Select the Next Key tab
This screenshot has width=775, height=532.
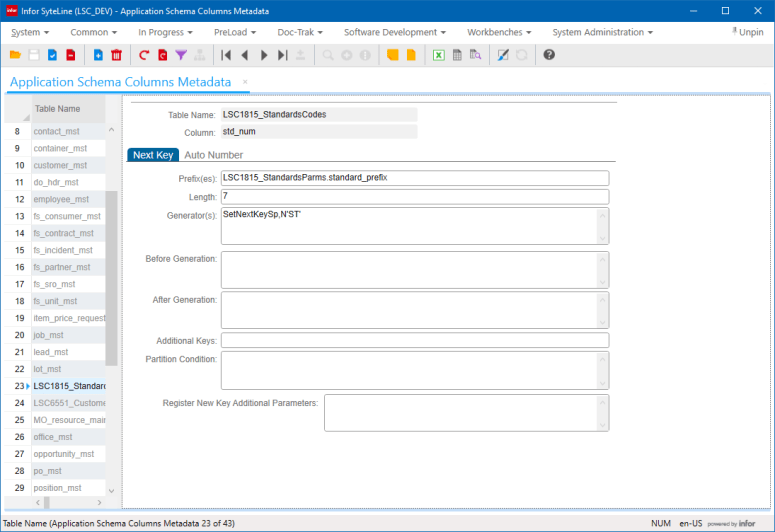[153, 155]
